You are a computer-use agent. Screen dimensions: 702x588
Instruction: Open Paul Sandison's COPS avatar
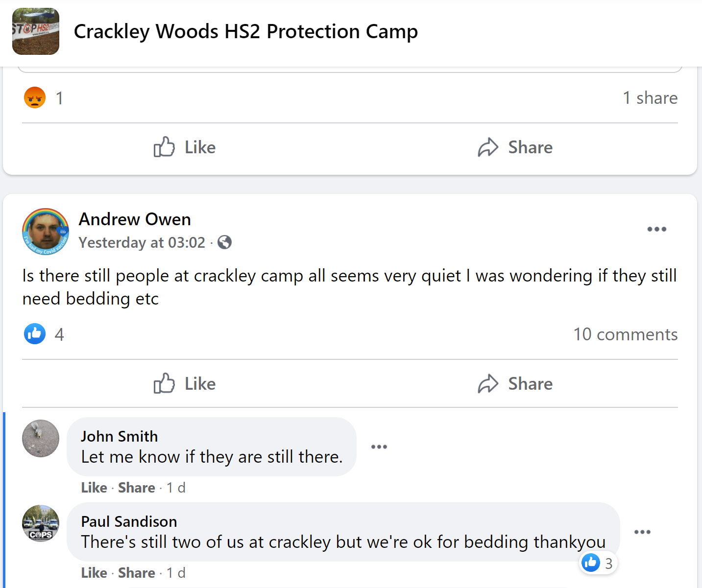pos(41,523)
